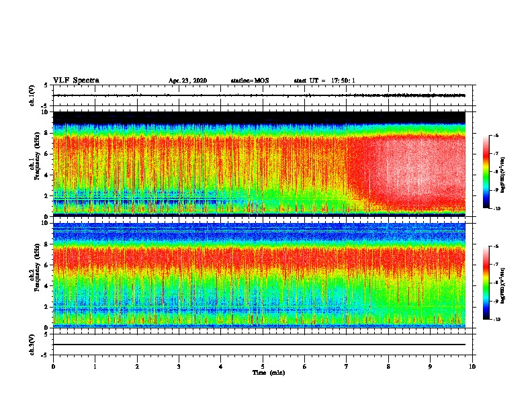
Task: Click the 'VLF Spectra' plot title
Action: click(76, 81)
